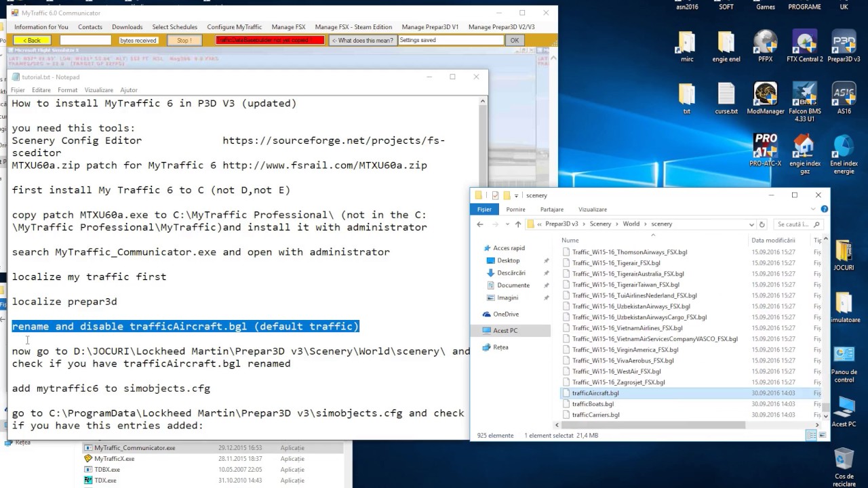Screen dimensions: 868x488
Task: Click the Explorer up-one-level arrow
Action: click(518, 224)
